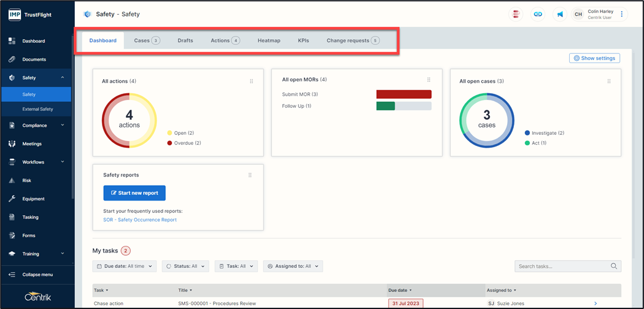
Task: Open the three-dot user menu
Action: [x=622, y=14]
